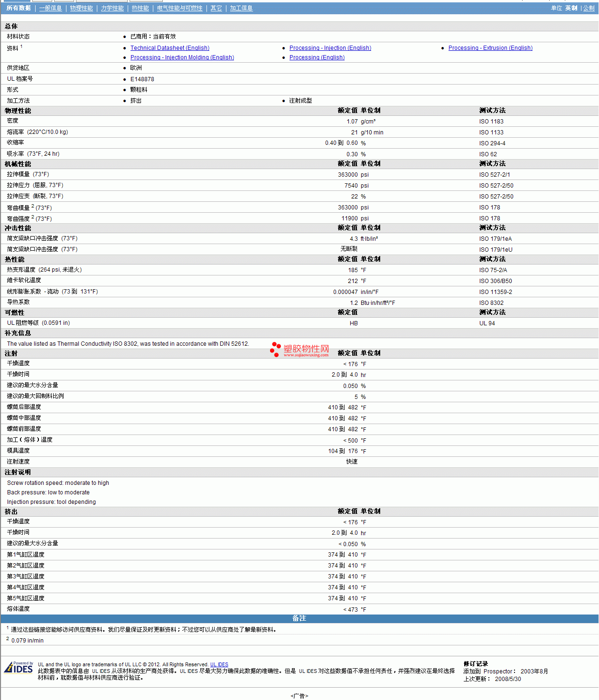
Task: Click the 欧洲 availability value
Action: click(x=136, y=68)
